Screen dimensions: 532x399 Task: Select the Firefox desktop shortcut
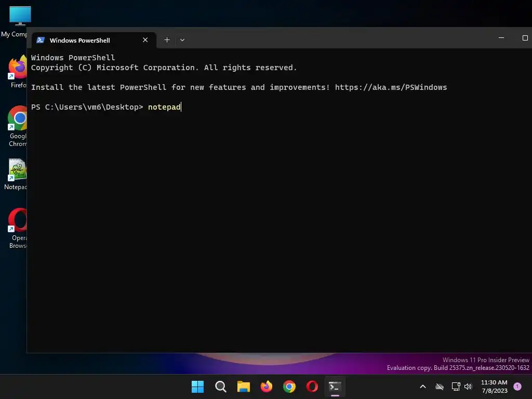pos(18,71)
